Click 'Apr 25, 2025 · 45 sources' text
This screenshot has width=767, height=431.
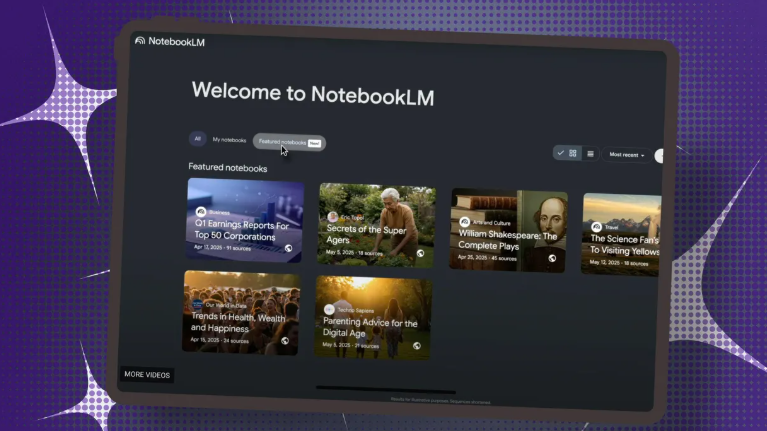487,257
